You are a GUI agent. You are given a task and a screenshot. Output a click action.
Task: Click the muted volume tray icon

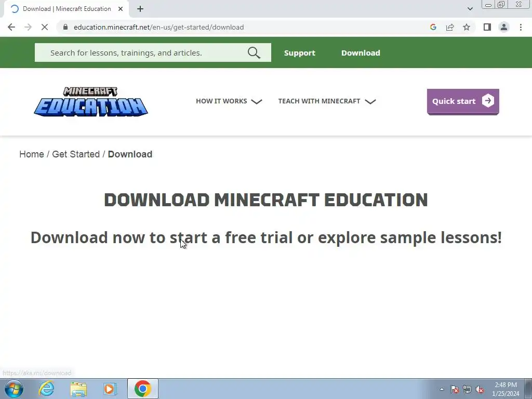480,389
